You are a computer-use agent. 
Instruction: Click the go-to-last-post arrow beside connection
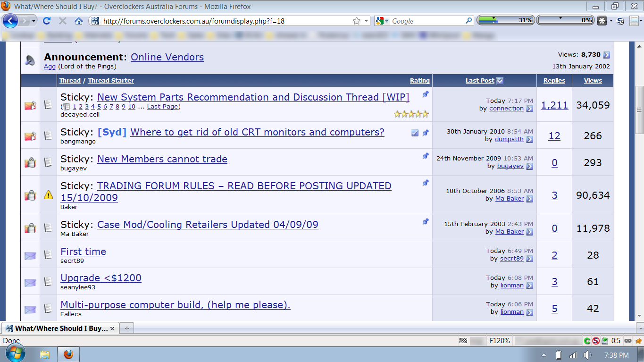tap(529, 109)
